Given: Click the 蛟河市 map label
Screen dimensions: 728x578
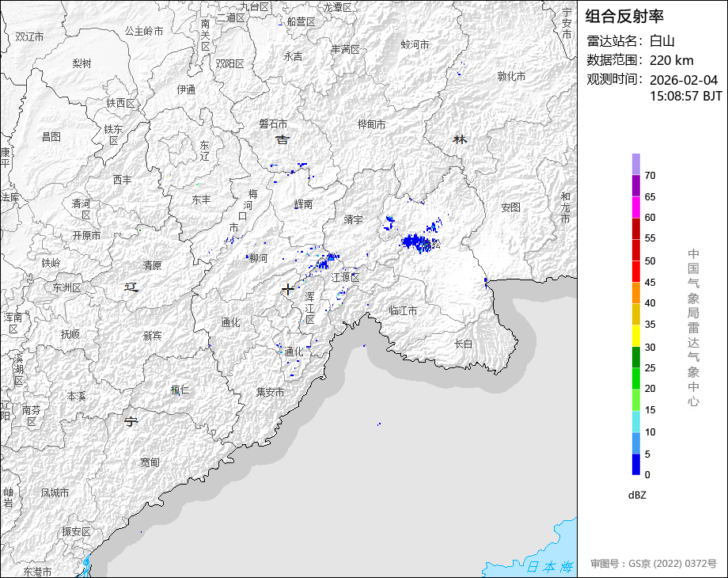Looking at the screenshot, I should coord(415,44).
